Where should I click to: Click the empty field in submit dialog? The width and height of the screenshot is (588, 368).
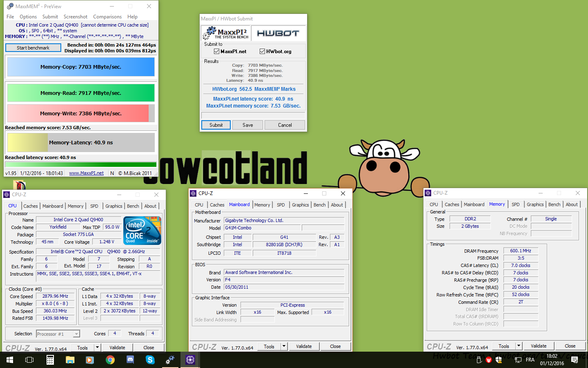point(253,116)
